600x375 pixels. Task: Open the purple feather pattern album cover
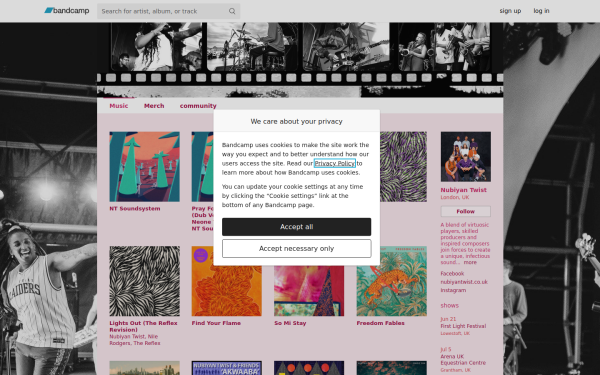coord(403,167)
